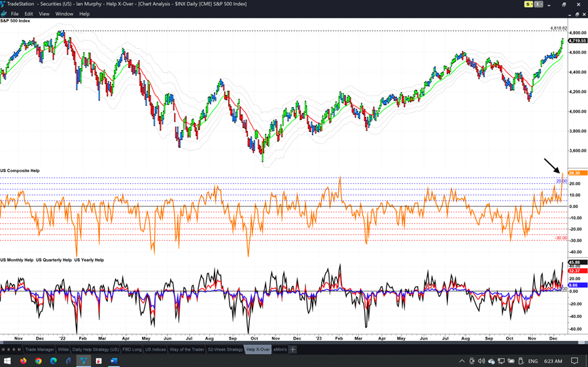Select the Daily Help Strategy (US) tab

95,349
